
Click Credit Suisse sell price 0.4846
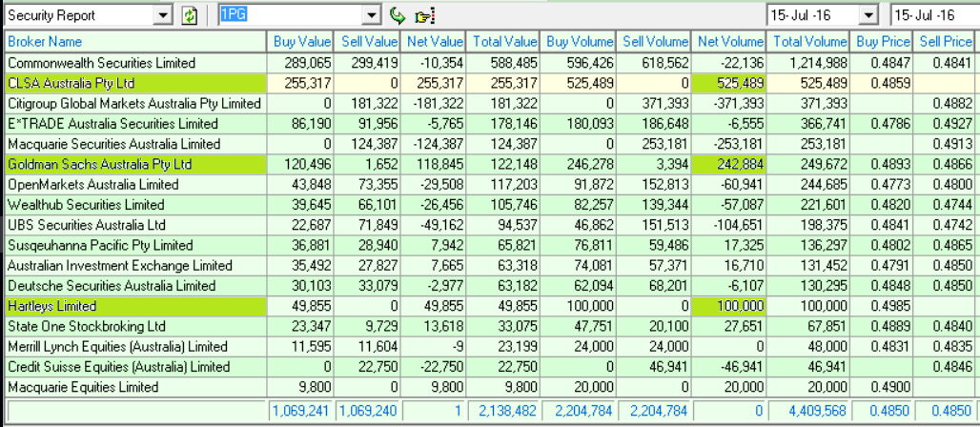click(x=947, y=367)
